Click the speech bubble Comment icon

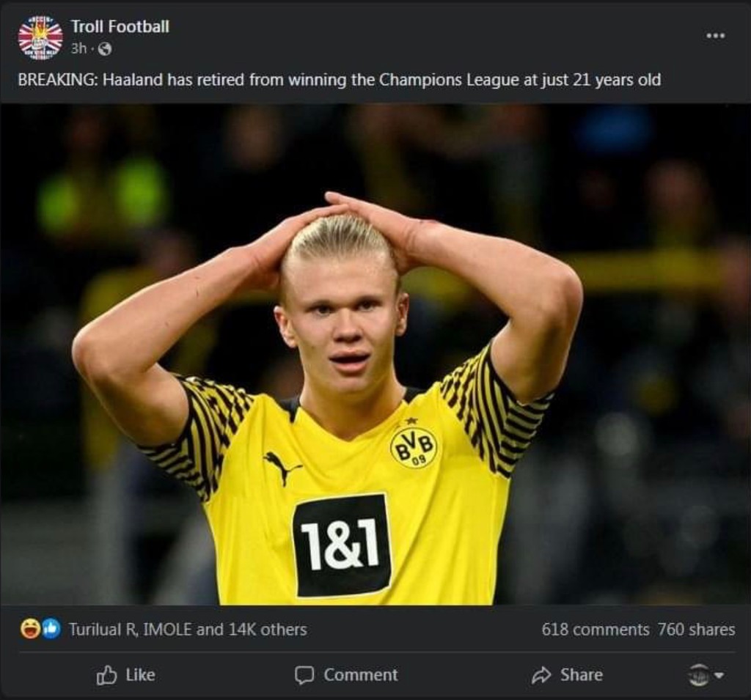tap(307, 674)
